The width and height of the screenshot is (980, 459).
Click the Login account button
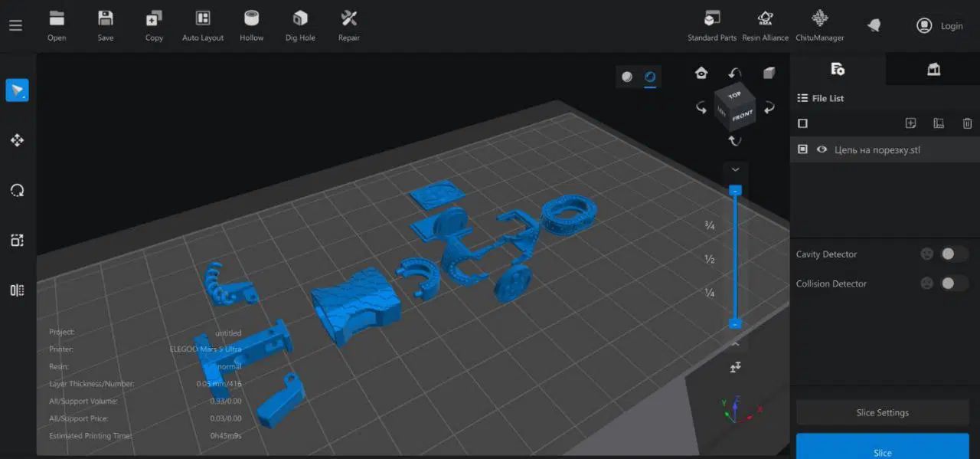point(939,25)
